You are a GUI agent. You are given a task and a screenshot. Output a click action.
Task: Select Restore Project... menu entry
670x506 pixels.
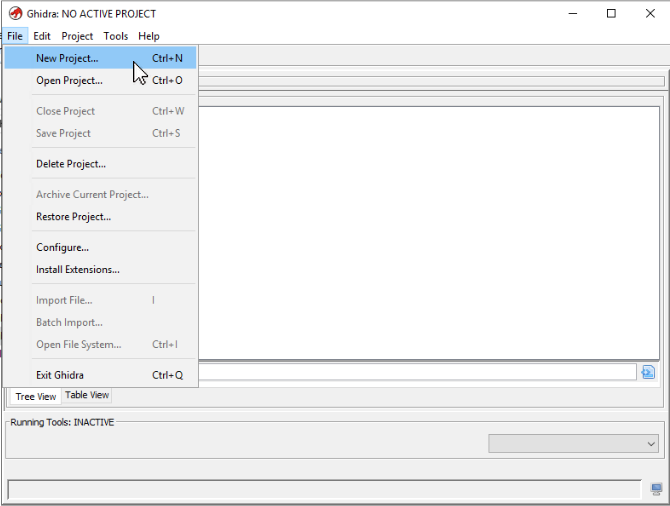click(100, 217)
